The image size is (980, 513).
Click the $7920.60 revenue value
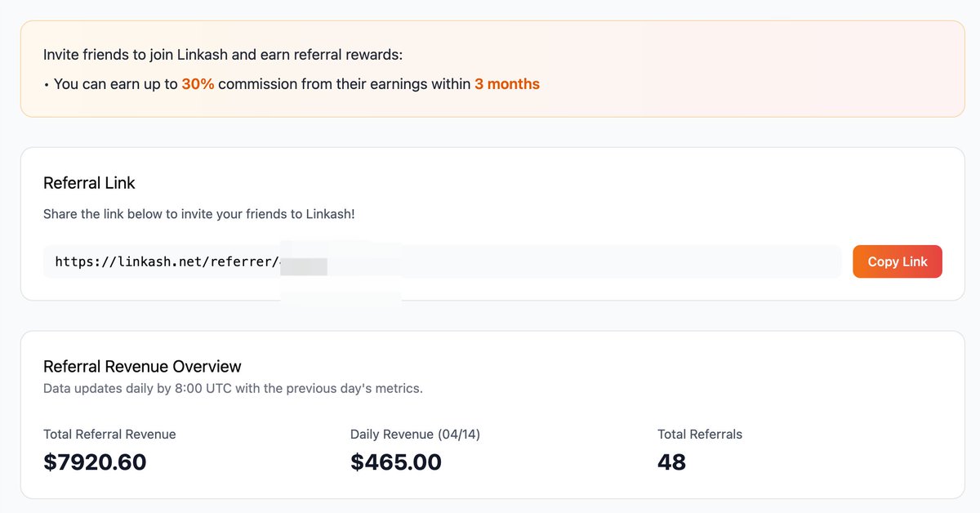95,462
